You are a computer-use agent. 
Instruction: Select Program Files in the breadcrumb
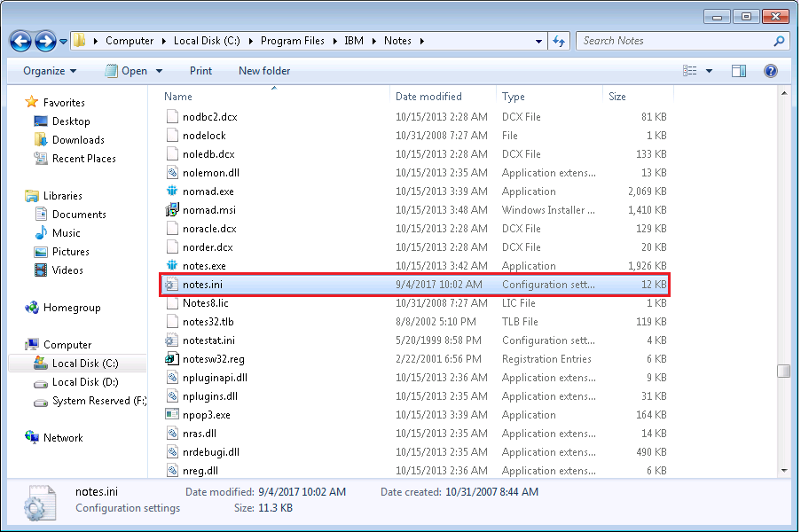(292, 41)
